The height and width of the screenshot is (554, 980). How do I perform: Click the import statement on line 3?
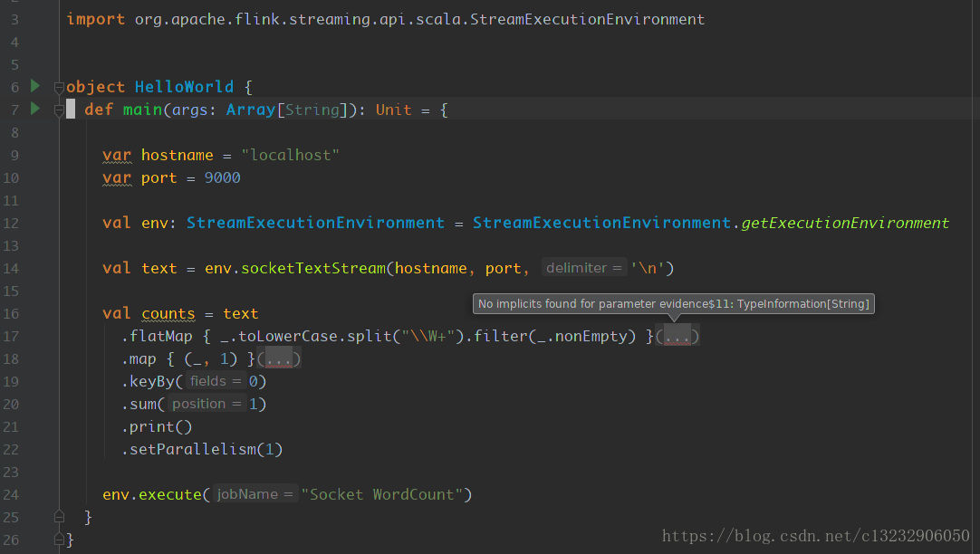pyautogui.click(x=386, y=19)
